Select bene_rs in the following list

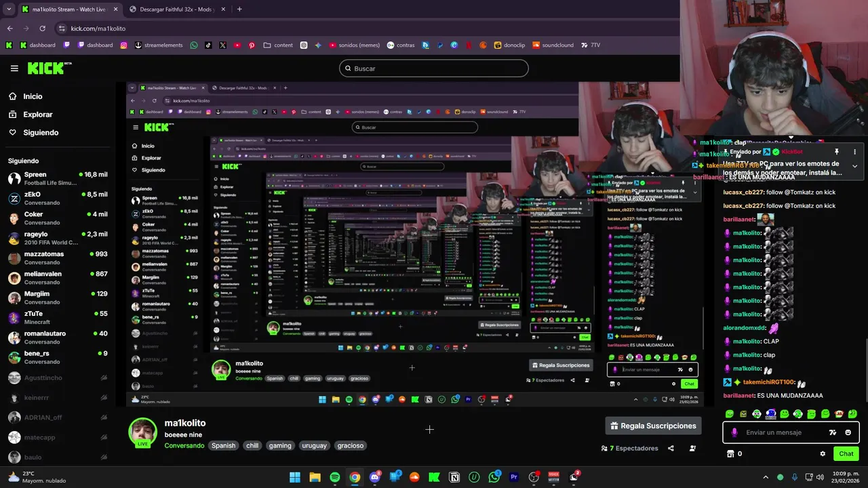pyautogui.click(x=58, y=357)
